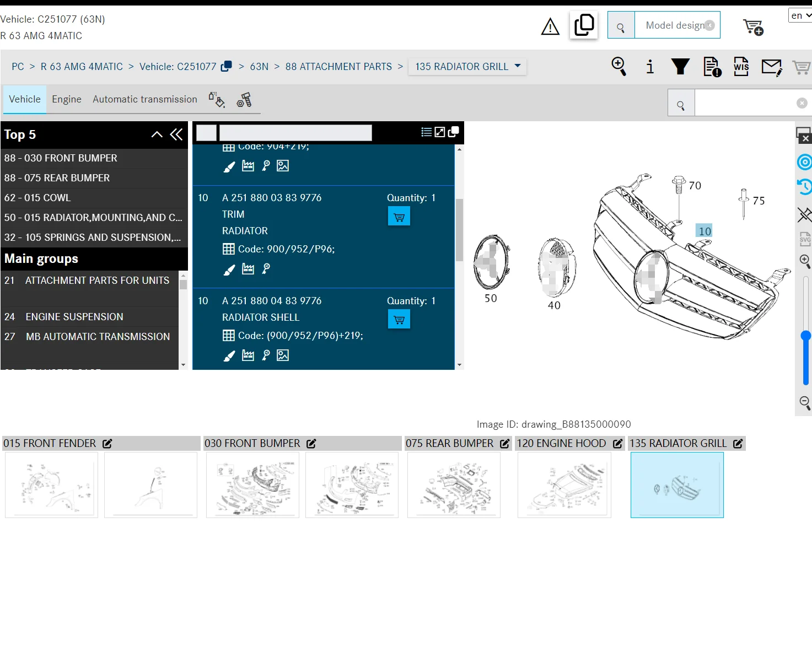Zoom in the drawing with magnifier plus

805,262
